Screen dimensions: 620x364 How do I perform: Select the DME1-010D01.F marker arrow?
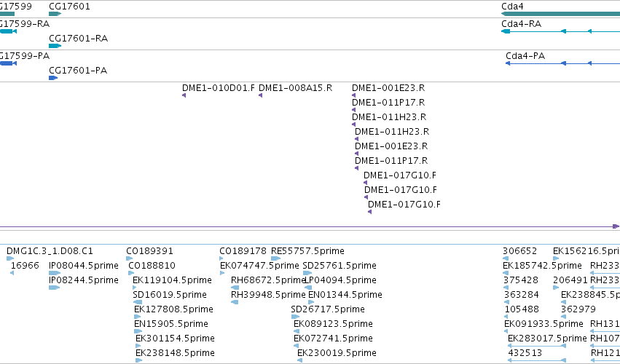point(184,95)
